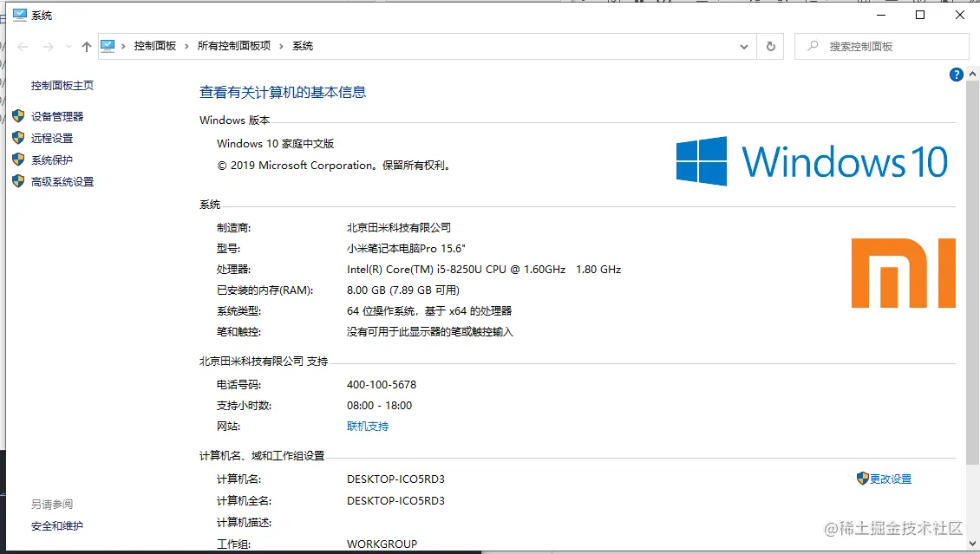
Task: Refresh the control panel page
Action: coord(771,46)
